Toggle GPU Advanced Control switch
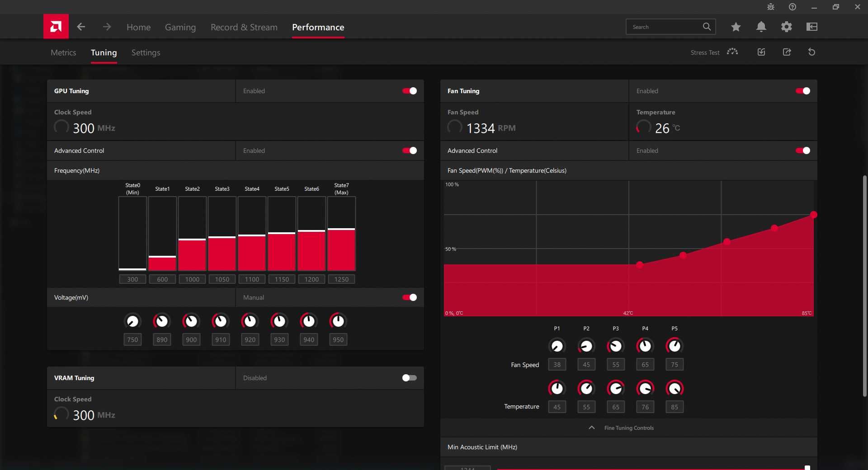The height and width of the screenshot is (470, 868). (410, 150)
